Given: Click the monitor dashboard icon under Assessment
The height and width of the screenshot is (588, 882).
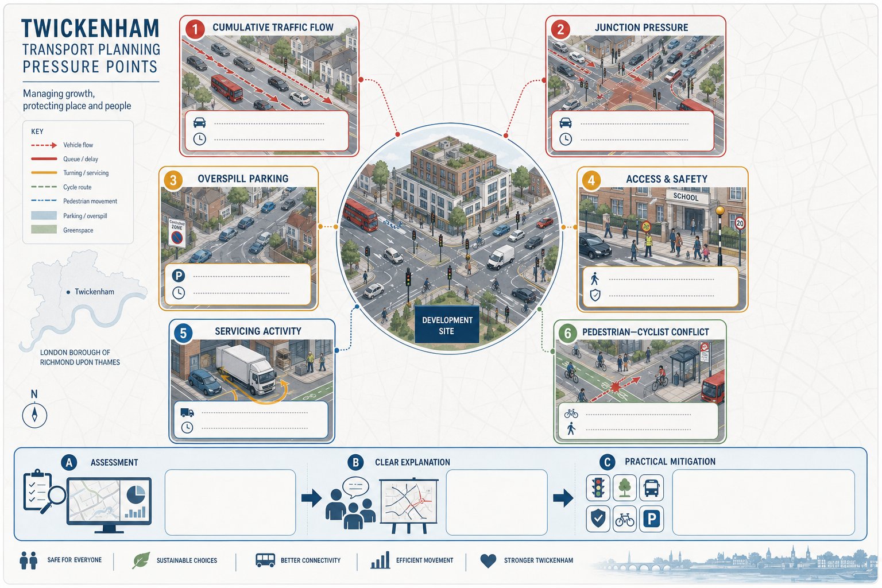Looking at the screenshot, I should (x=109, y=505).
